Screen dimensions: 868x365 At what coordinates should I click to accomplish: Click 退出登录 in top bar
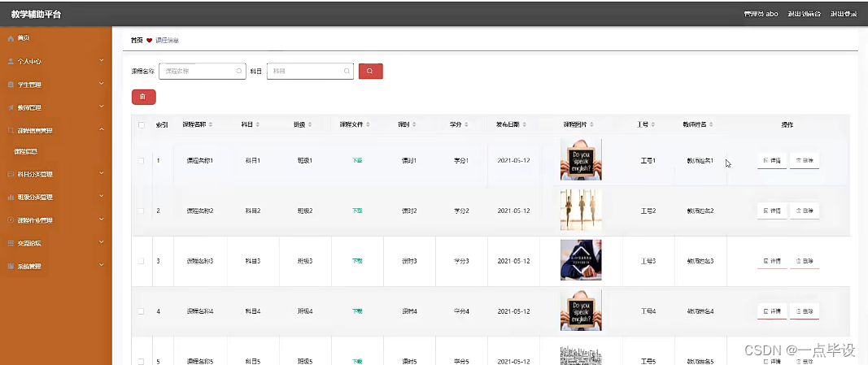844,14
